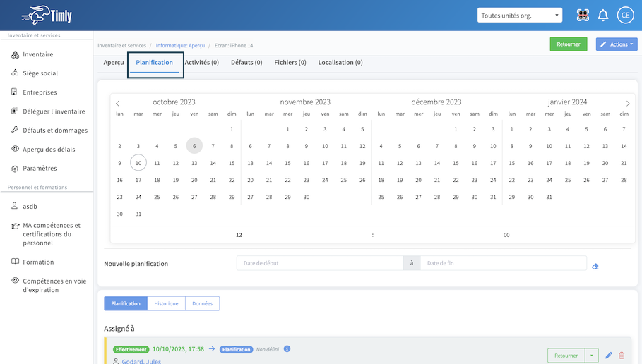Switch to the Aperçu tab
Image resolution: width=642 pixels, height=364 pixels.
(x=114, y=63)
